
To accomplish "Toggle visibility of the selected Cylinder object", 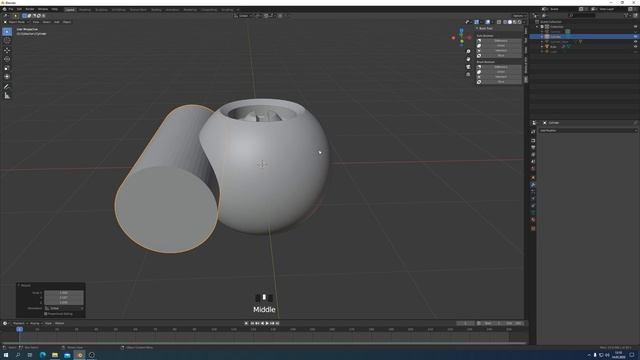I will (635, 36).
